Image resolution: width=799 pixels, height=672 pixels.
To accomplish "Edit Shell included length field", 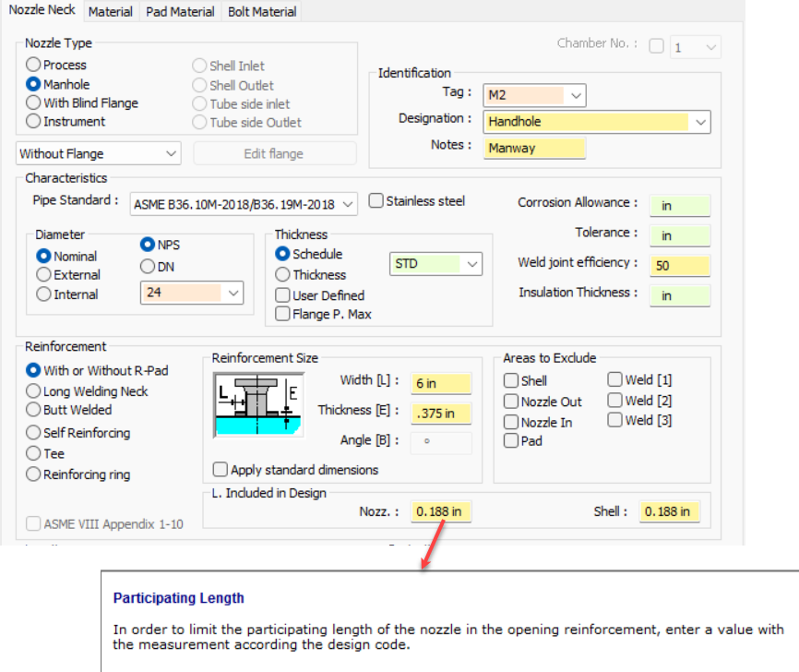I will point(669,511).
